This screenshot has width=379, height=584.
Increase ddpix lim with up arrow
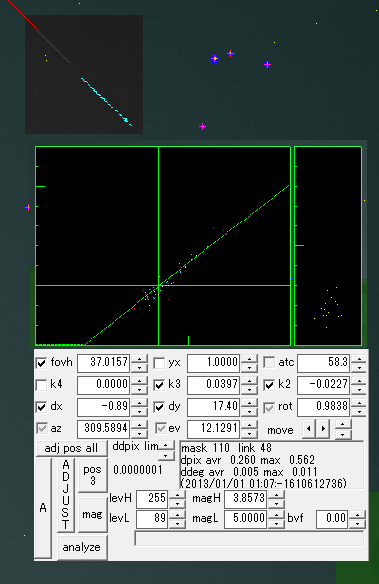[166, 445]
